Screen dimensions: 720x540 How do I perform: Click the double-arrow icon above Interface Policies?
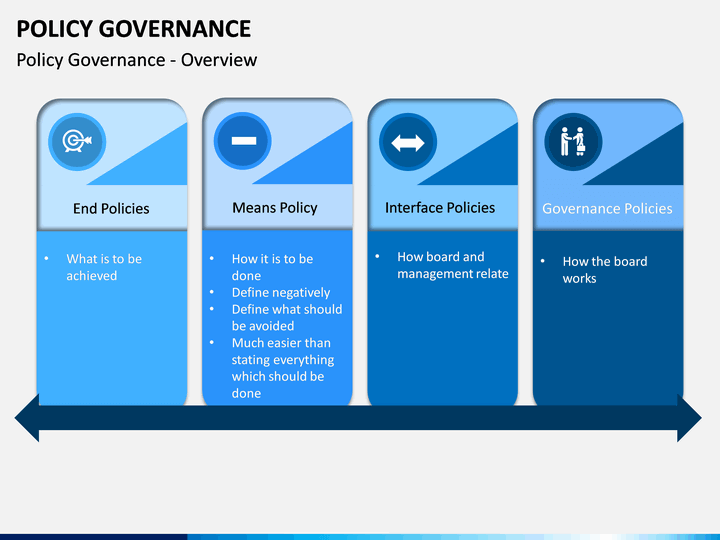tap(408, 142)
